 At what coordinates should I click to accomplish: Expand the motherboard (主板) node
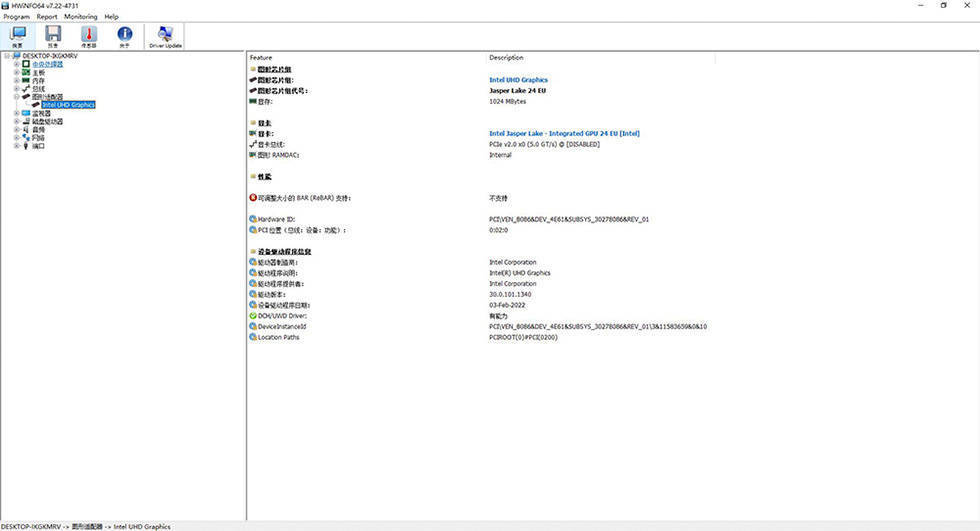click(17, 72)
